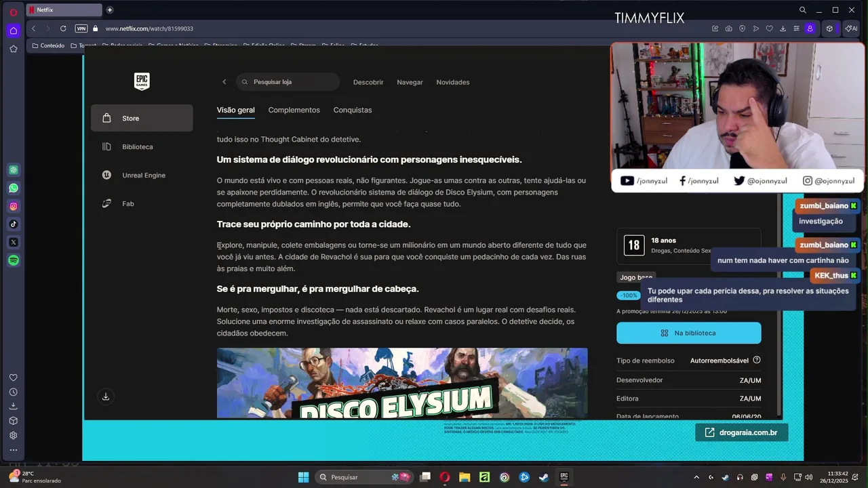
Task: Open Epic launcher downloads icon
Action: 106,396
